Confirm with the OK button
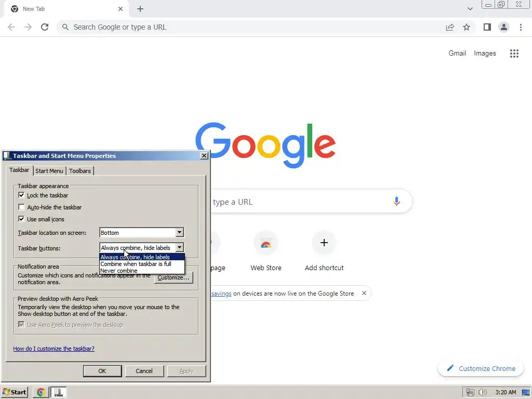This screenshot has height=399, width=532. [102, 371]
